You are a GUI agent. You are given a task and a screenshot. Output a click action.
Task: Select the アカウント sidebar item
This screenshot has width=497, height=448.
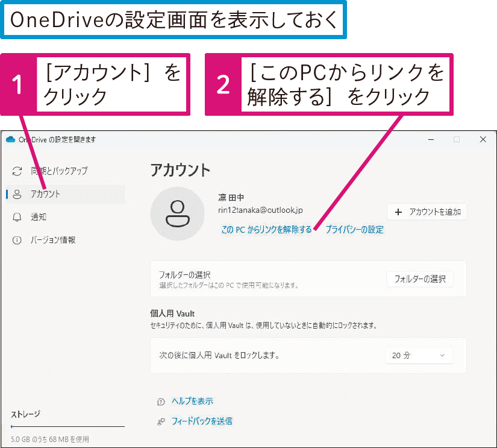[46, 194]
